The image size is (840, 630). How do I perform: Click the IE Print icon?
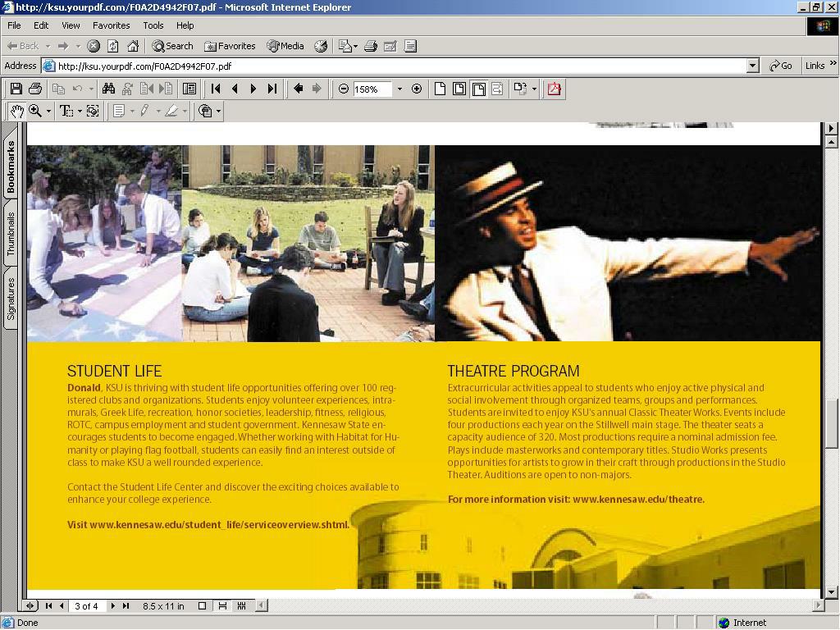point(371,46)
